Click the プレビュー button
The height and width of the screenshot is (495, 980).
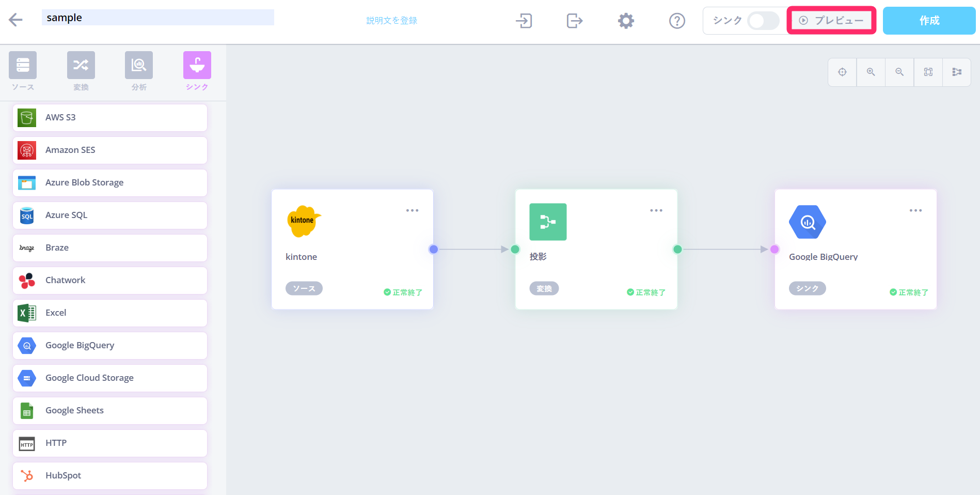(x=831, y=21)
